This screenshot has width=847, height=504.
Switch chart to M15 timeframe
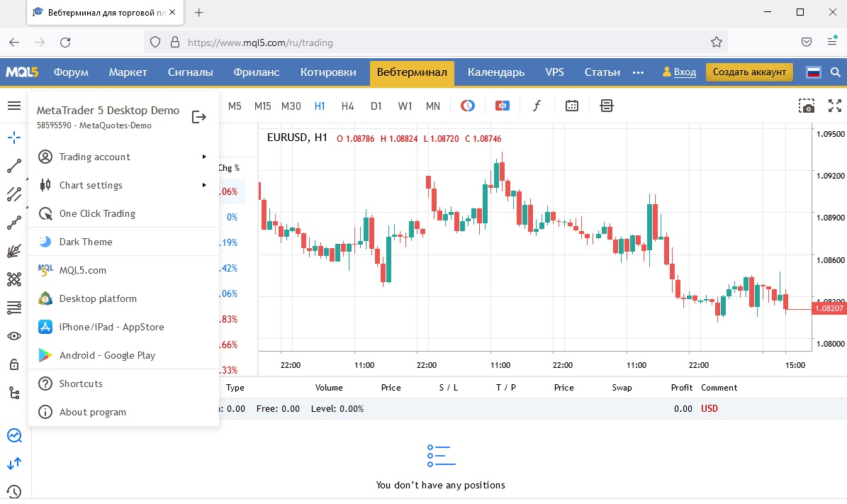262,106
